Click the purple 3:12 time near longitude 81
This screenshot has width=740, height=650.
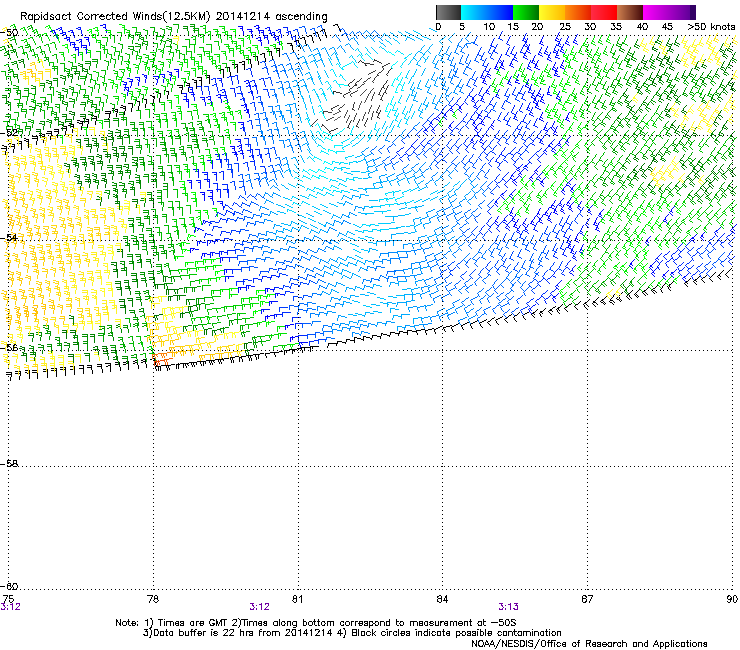coord(260,607)
